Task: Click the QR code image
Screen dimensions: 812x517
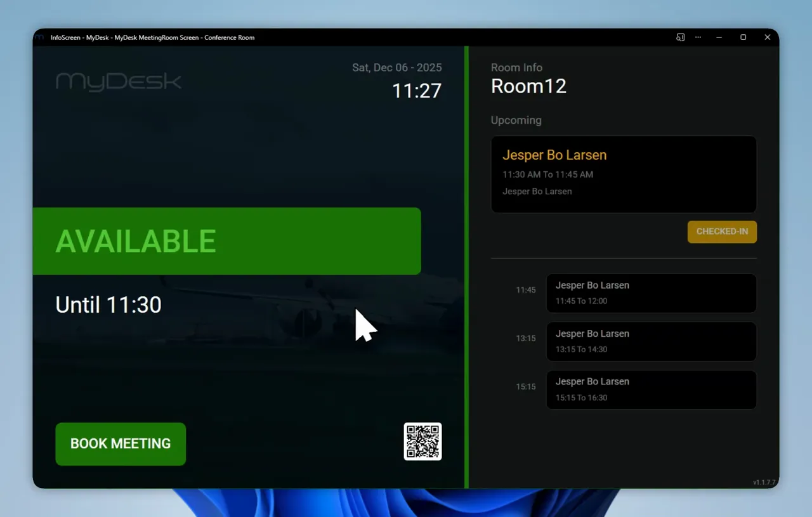Action: coord(422,442)
